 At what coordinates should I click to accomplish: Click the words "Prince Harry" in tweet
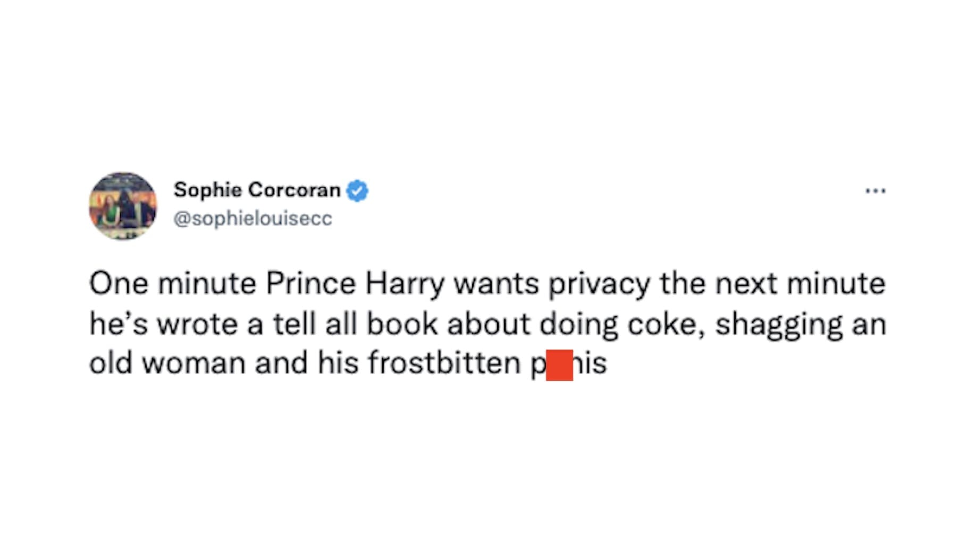[355, 284]
